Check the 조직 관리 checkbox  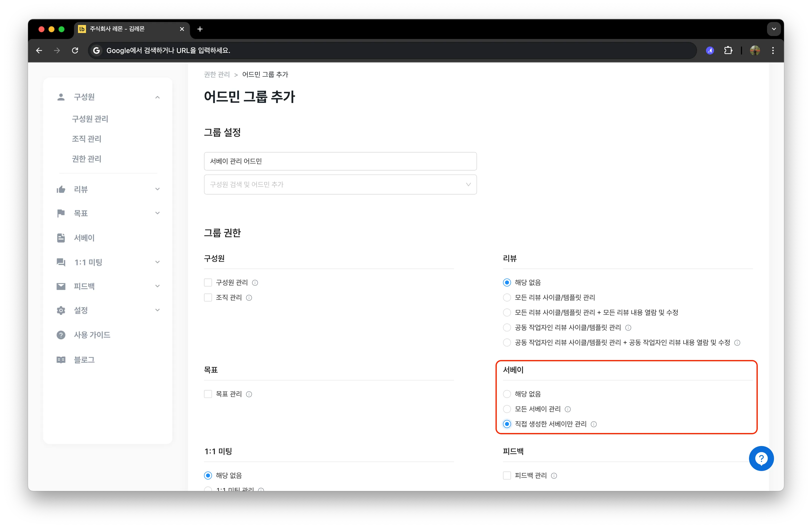coord(208,297)
